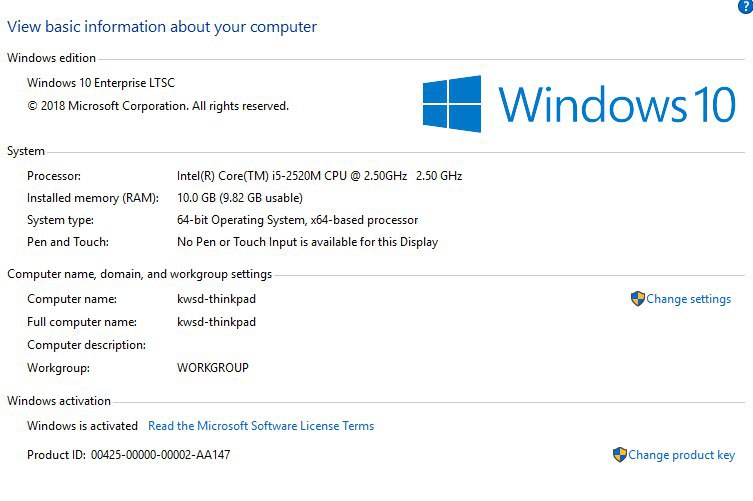
Task: Read the Microsoft Software License Terms
Action: [261, 426]
